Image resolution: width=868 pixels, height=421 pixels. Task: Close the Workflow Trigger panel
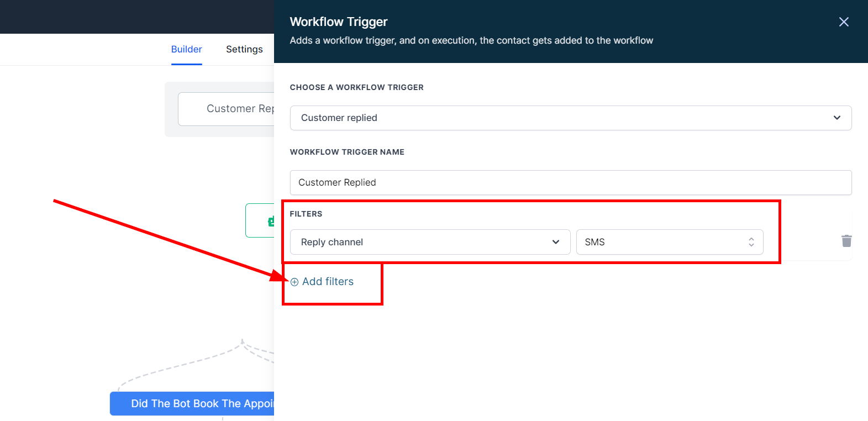click(843, 22)
